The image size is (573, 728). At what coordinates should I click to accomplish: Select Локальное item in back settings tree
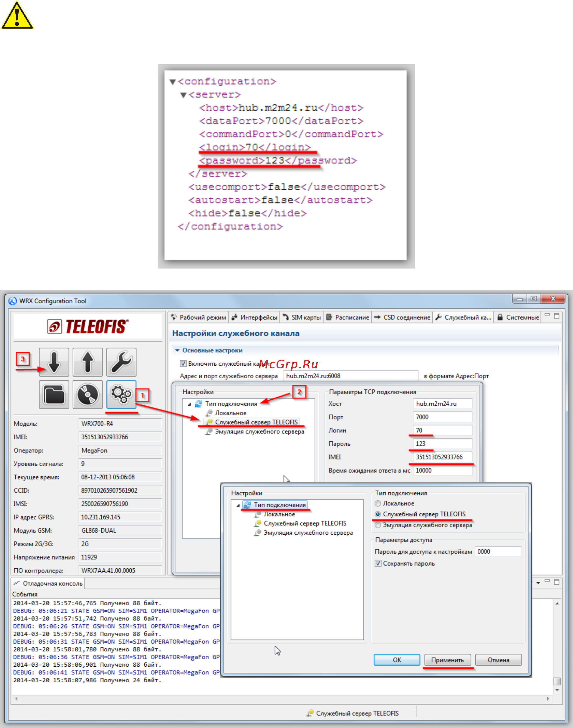pyautogui.click(x=231, y=413)
